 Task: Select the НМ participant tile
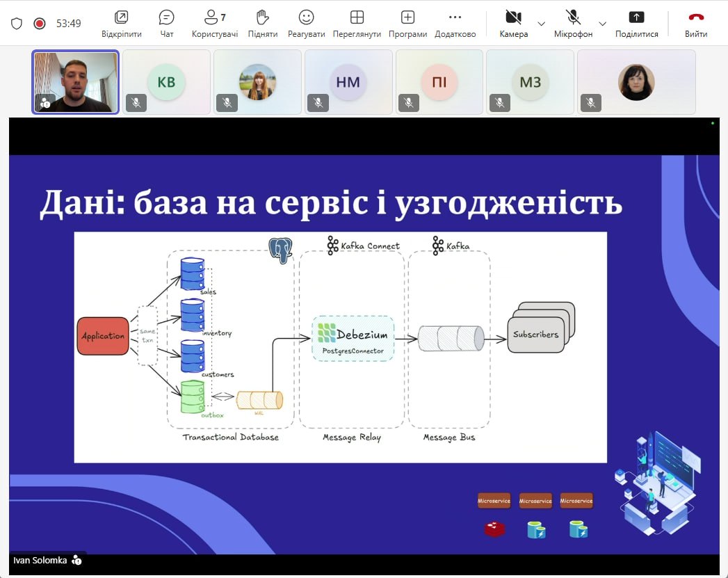(x=348, y=82)
